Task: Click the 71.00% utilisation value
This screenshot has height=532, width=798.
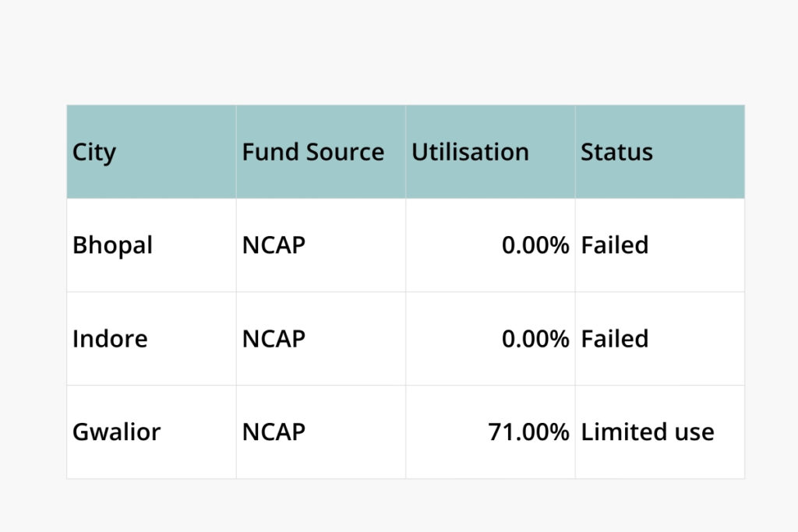Action: coord(528,432)
